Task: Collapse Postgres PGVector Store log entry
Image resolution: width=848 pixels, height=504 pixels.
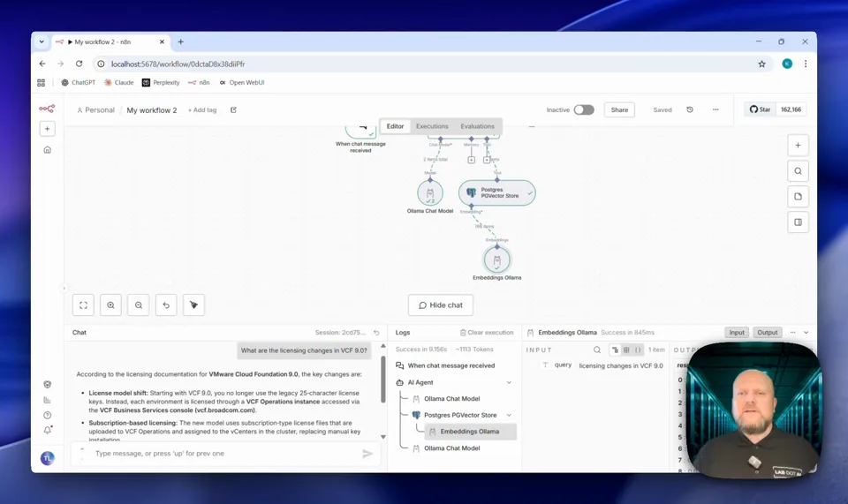Action: click(x=509, y=415)
